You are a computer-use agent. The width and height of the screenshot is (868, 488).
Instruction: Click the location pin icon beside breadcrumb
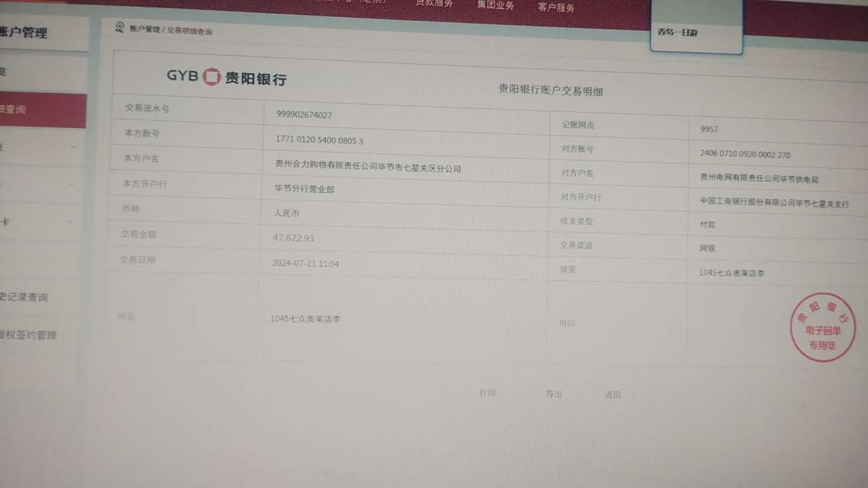pyautogui.click(x=119, y=27)
